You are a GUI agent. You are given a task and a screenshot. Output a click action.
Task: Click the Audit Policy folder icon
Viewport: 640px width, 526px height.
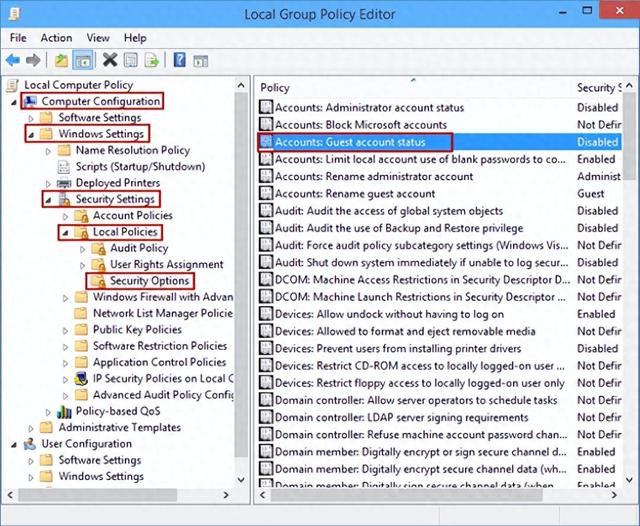pos(98,249)
